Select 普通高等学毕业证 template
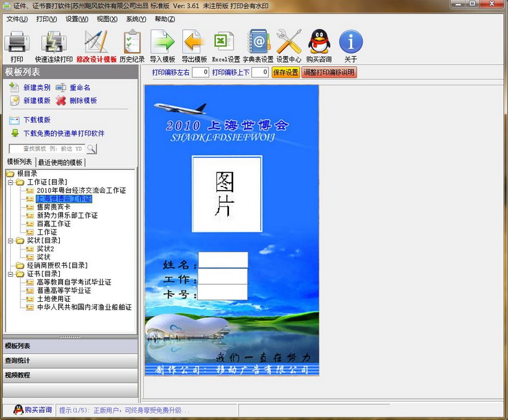Screen dimensions: 509x420 (x=64, y=290)
